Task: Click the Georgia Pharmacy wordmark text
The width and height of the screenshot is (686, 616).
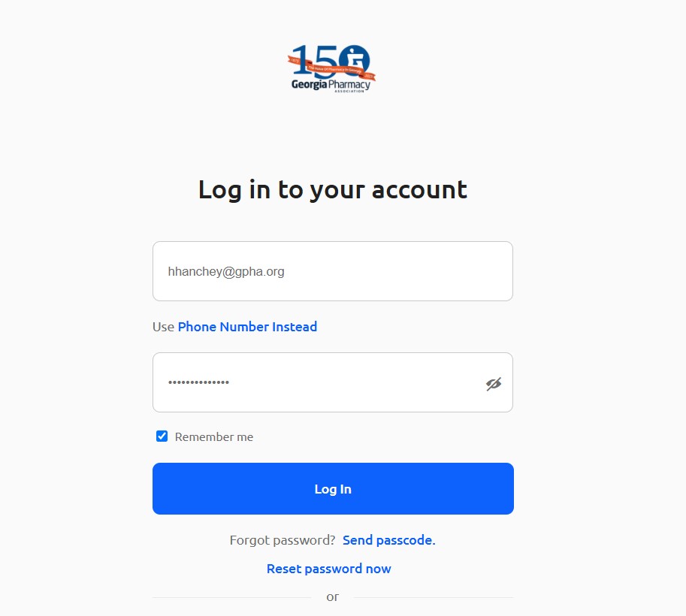Action: [x=331, y=84]
